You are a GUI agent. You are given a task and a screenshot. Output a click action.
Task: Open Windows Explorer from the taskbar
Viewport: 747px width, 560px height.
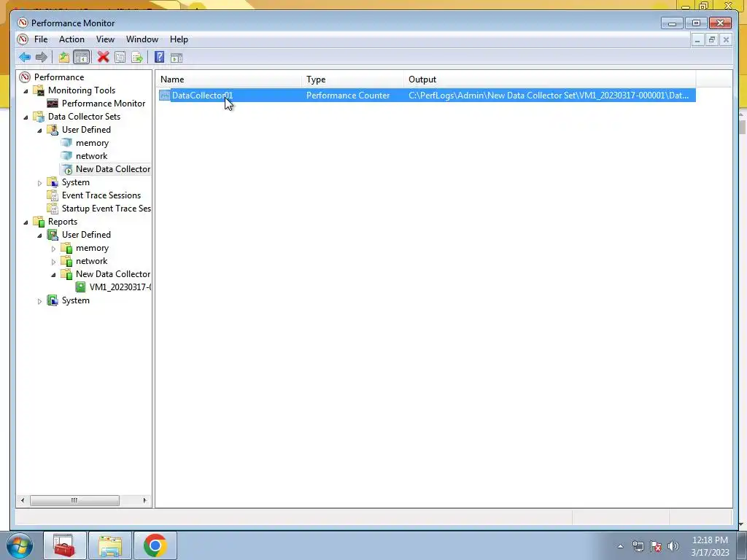(x=110, y=545)
